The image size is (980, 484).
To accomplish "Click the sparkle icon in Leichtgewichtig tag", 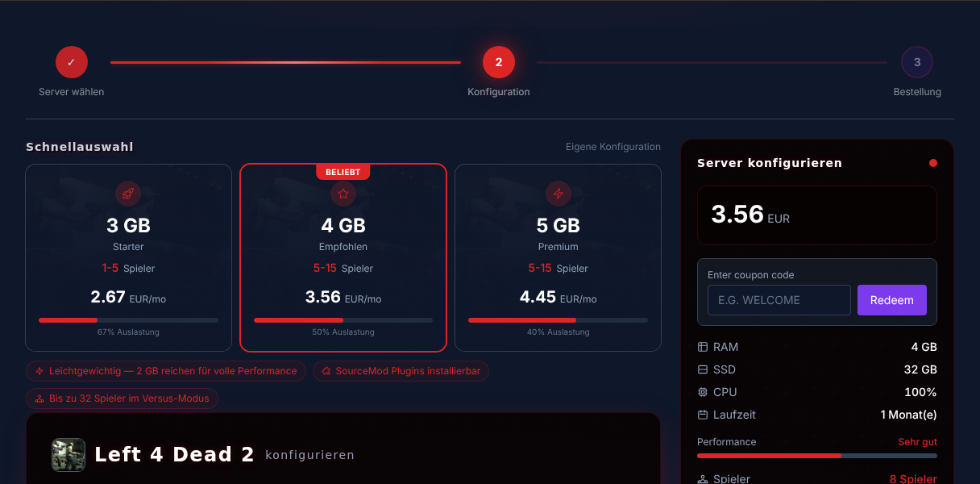I will [x=39, y=371].
